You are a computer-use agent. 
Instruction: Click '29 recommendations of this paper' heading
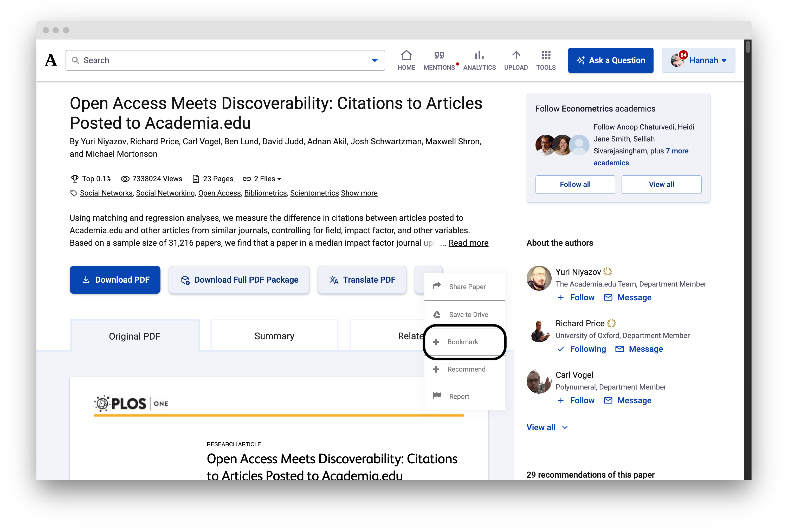coord(590,475)
